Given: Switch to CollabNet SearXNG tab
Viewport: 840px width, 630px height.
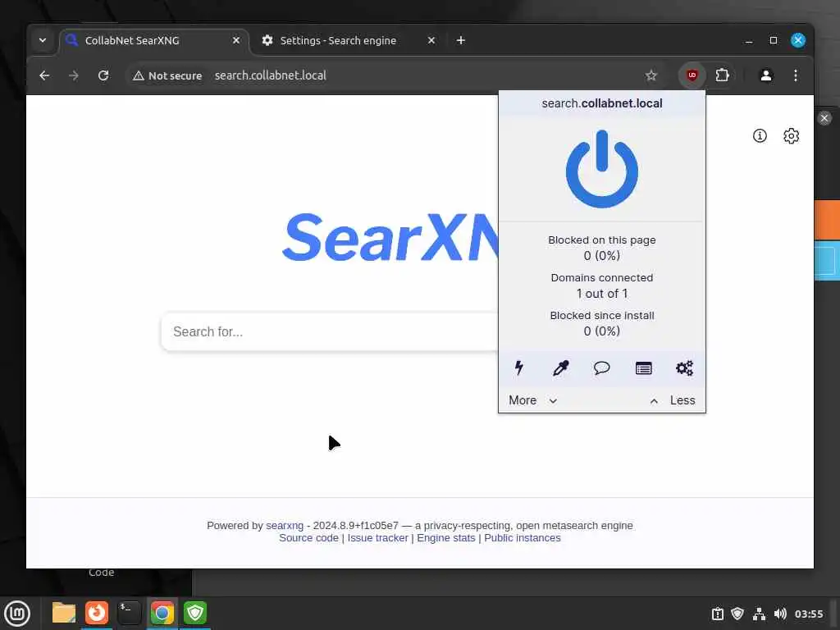Looking at the screenshot, I should click(x=154, y=41).
